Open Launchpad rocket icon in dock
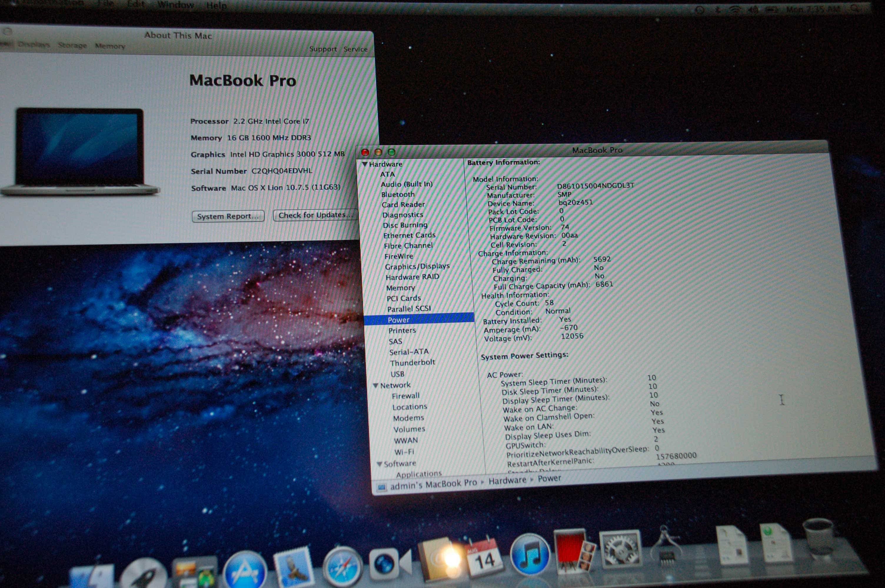This screenshot has width=885, height=588. [x=144, y=576]
